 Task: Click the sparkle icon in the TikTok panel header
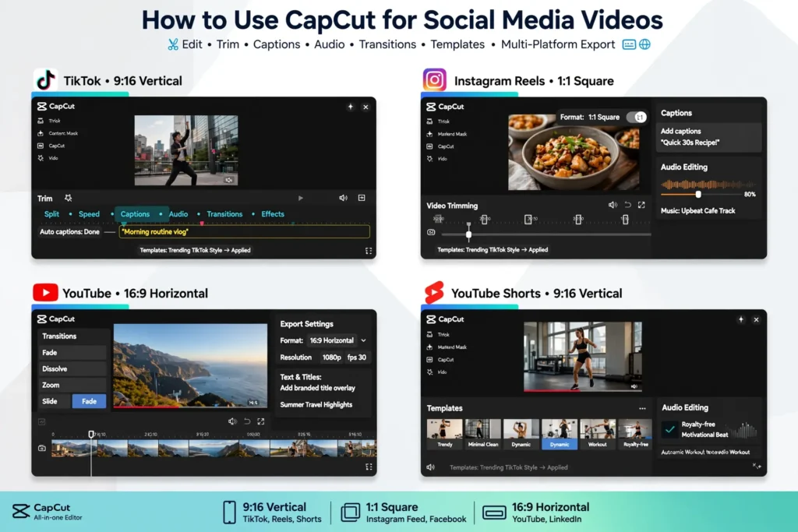coord(350,107)
